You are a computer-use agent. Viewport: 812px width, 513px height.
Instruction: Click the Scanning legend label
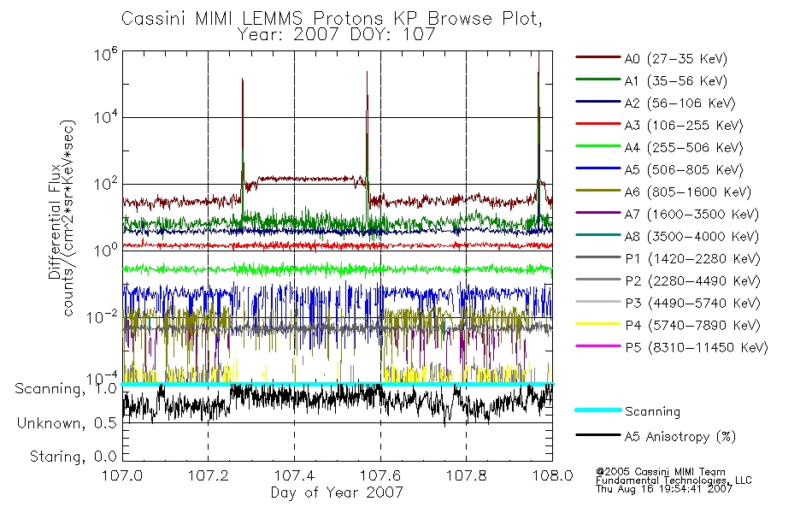pyautogui.click(x=652, y=411)
